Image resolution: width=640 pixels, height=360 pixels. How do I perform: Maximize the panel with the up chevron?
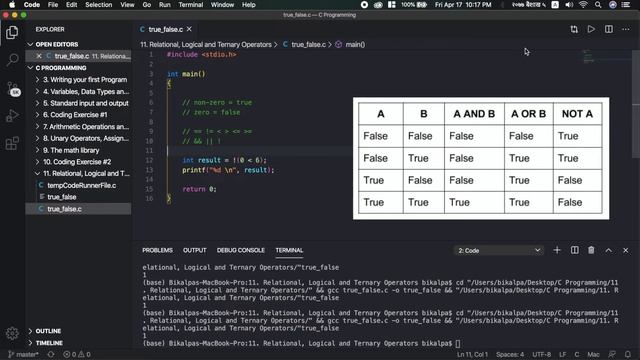[609, 250]
